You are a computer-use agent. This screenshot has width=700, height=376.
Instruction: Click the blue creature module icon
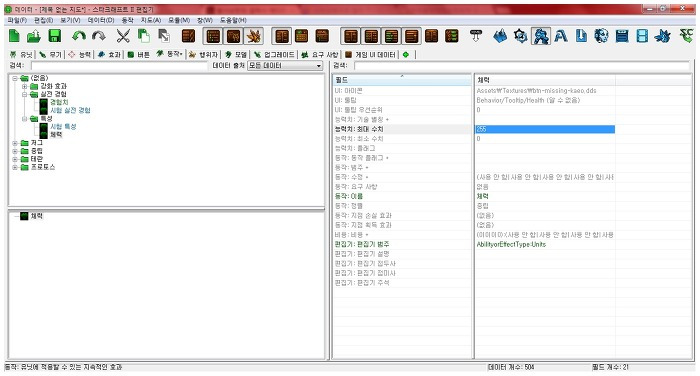pos(662,36)
